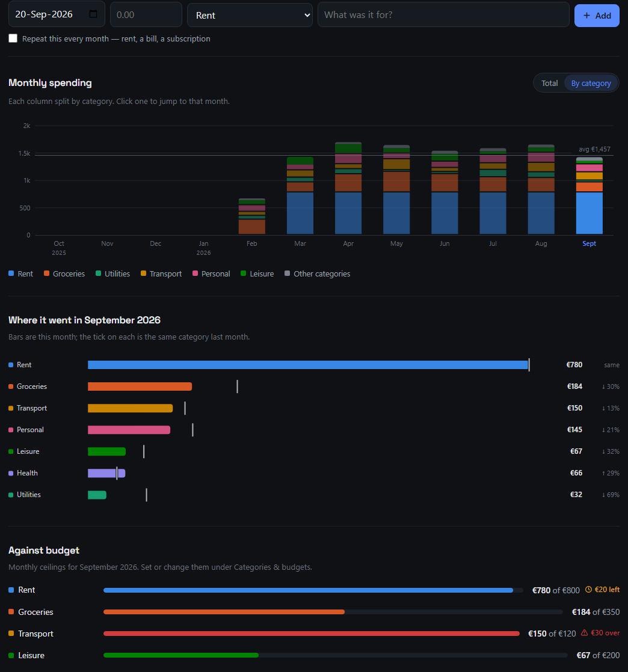Jump to the Mar column in chart
The height and width of the screenshot is (672, 628).
coord(300,195)
